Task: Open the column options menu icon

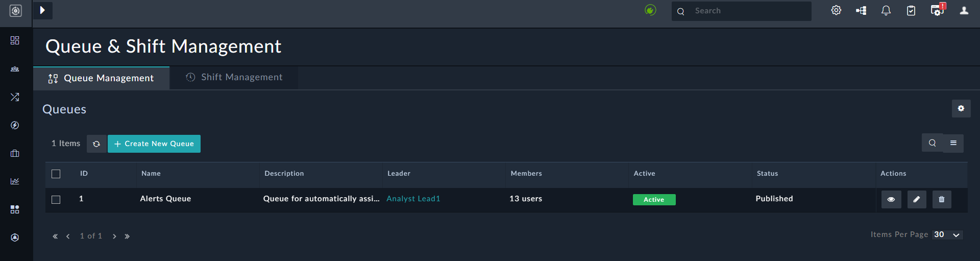Action: (953, 143)
